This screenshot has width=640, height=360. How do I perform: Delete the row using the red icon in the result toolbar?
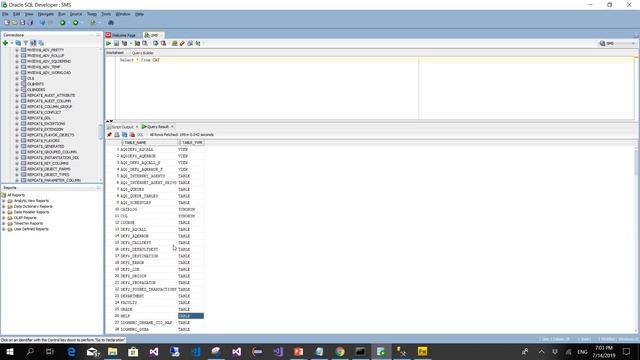click(132, 135)
